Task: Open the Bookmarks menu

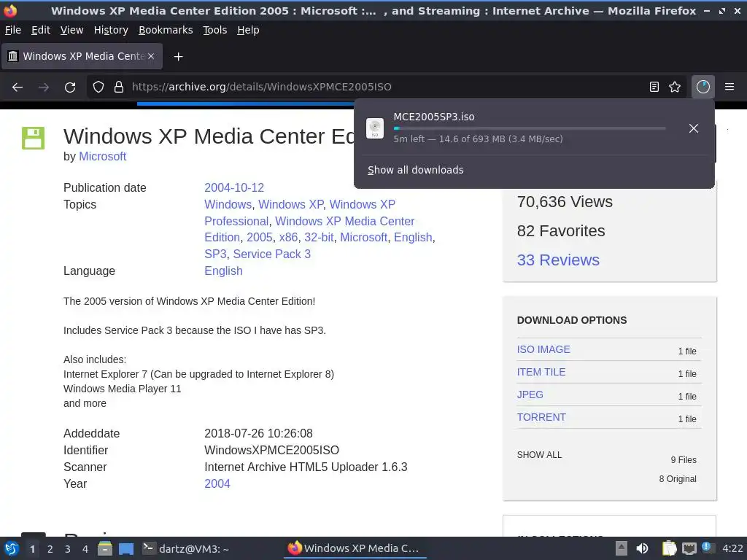Action: tap(166, 30)
